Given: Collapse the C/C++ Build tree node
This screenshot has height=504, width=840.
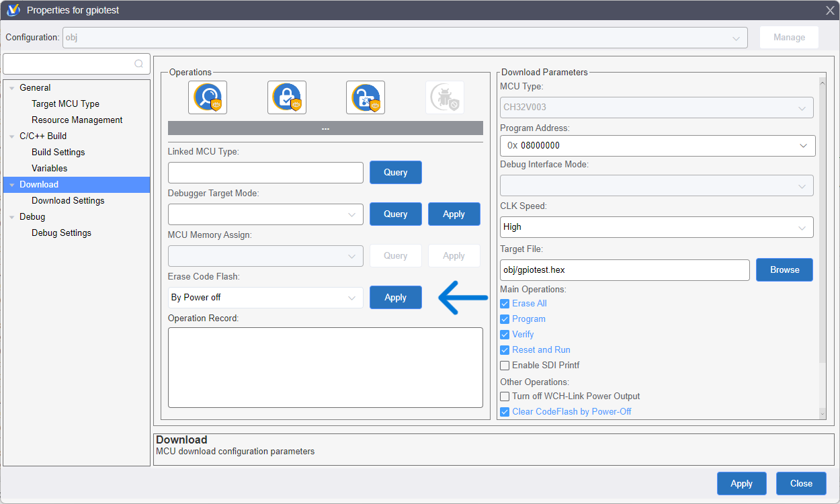Looking at the screenshot, I should [12, 136].
